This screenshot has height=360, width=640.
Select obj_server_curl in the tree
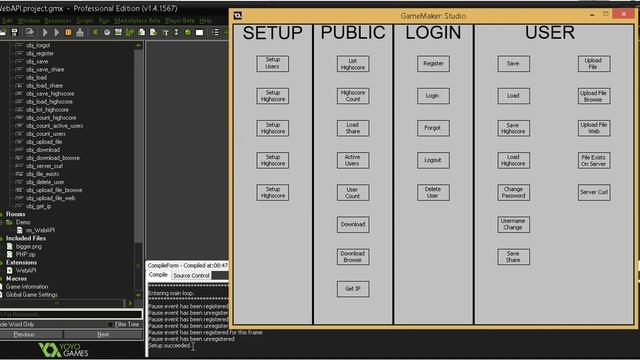coord(44,166)
